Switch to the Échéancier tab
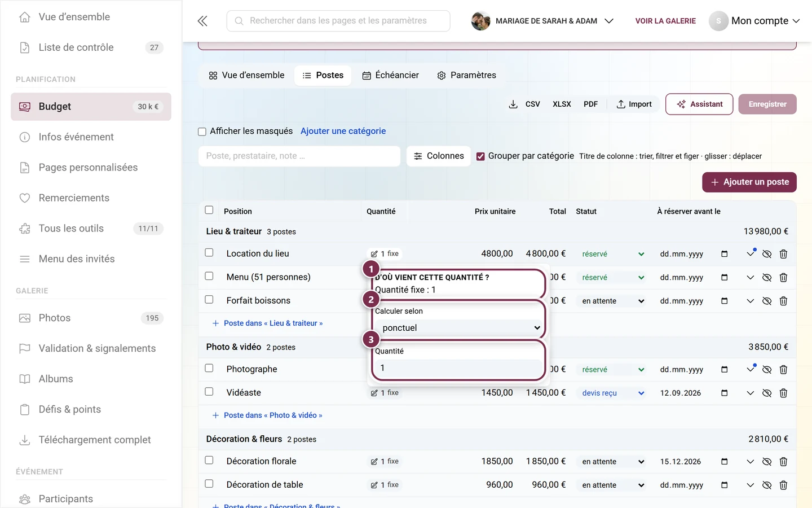The height and width of the screenshot is (508, 812). pos(390,76)
